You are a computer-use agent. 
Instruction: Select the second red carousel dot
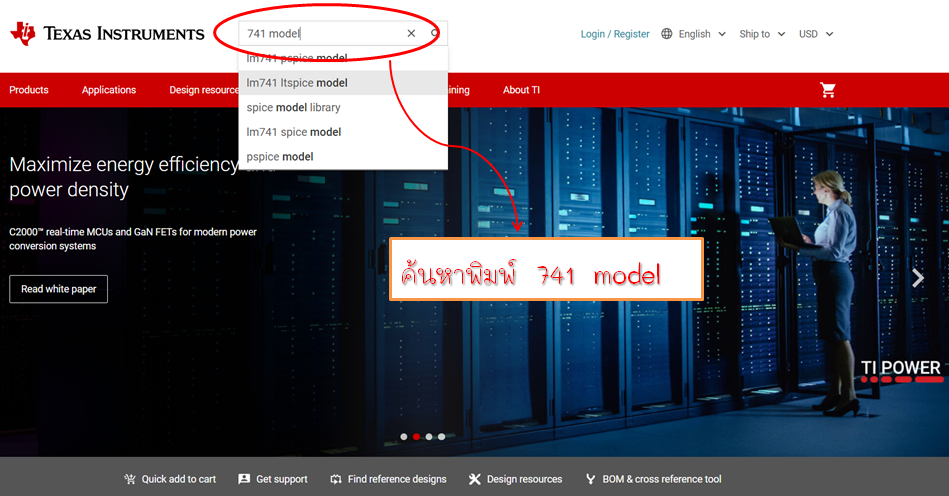click(416, 437)
